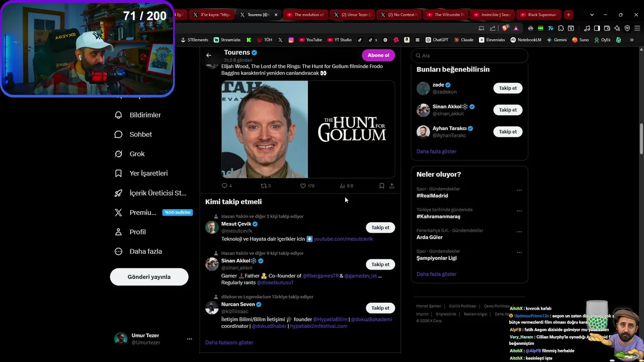Screen dimensions: 644x362
Task: Open ChatGPT bookmark
Action: pyautogui.click(x=437, y=40)
